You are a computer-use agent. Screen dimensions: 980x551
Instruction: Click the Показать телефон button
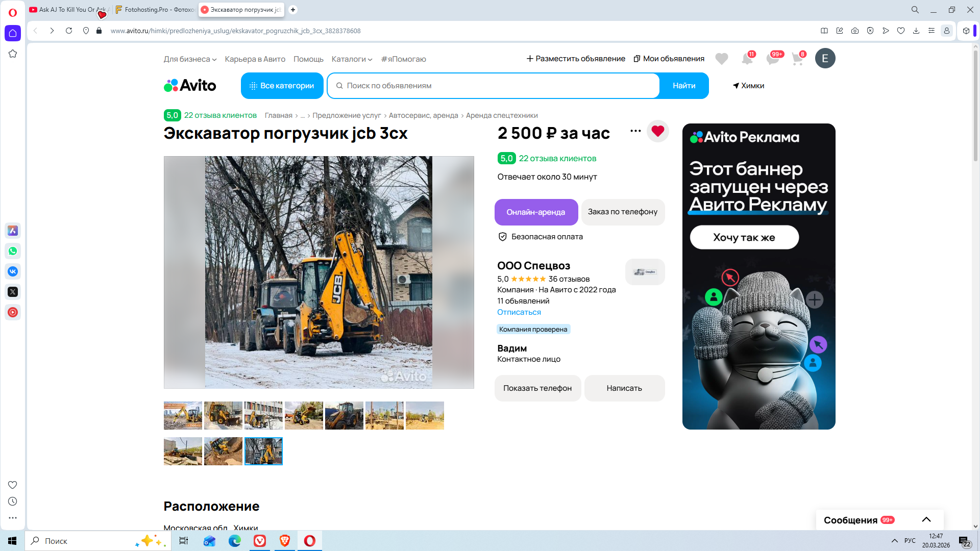tap(537, 388)
